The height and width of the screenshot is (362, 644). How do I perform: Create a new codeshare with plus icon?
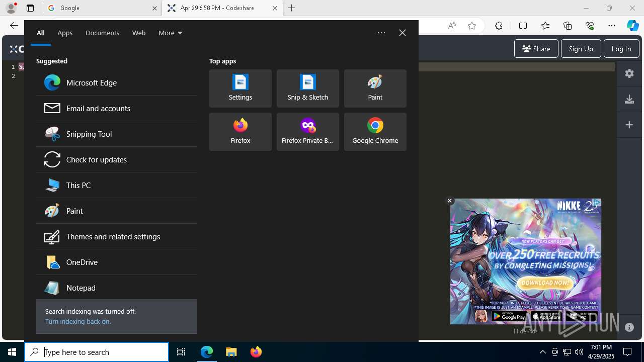point(629,125)
